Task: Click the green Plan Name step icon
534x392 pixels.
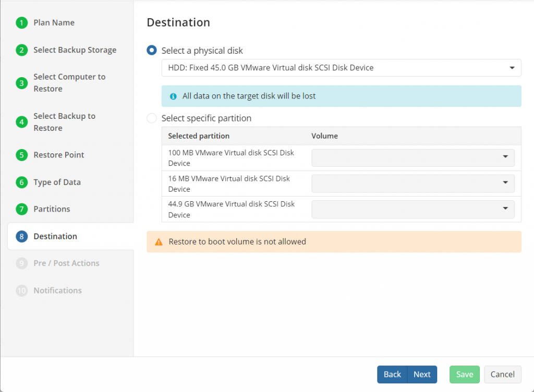Action: (x=21, y=23)
